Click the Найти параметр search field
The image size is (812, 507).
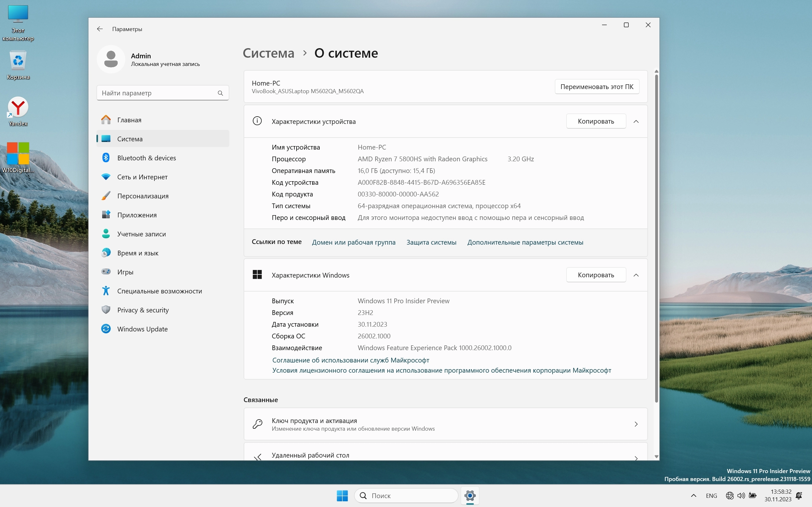coord(158,93)
